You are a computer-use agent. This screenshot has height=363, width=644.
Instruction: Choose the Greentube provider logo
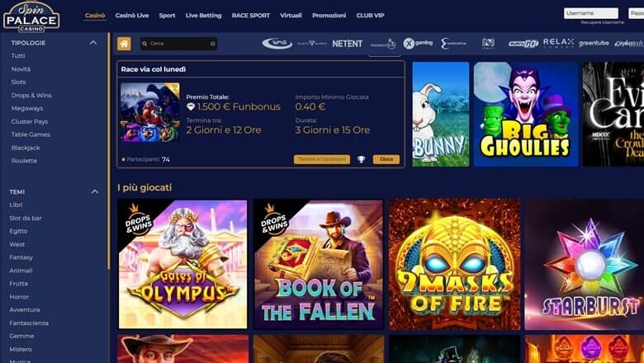[594, 43]
